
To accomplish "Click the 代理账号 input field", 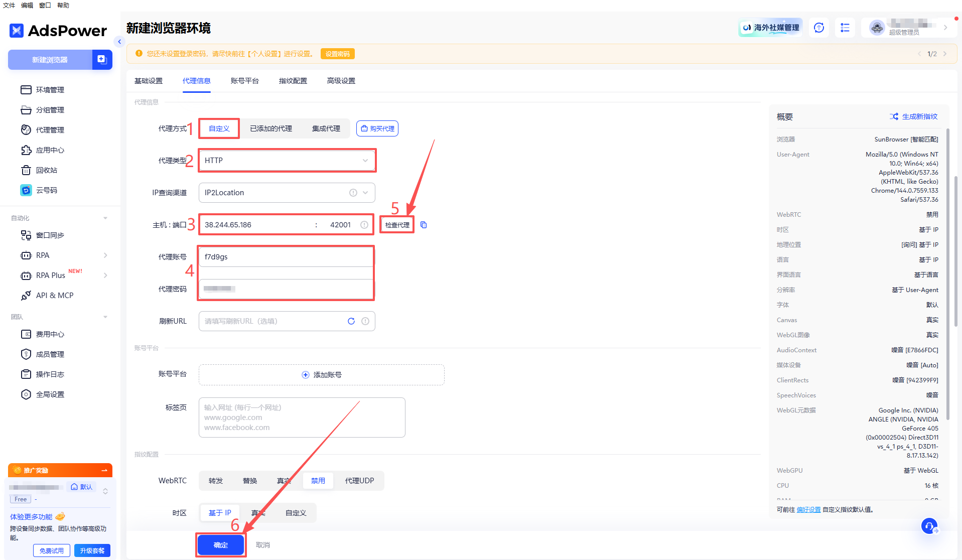I will pyautogui.click(x=286, y=257).
